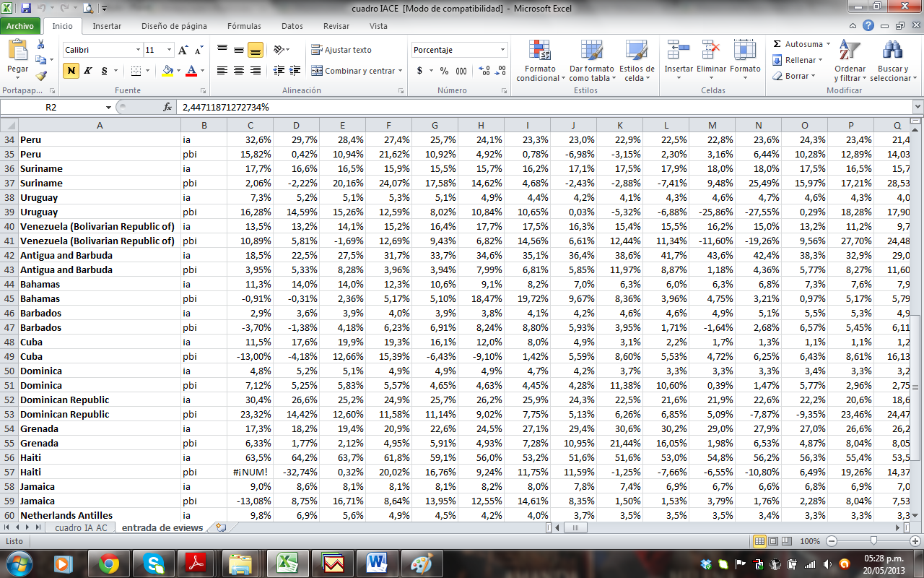The height and width of the screenshot is (578, 924).
Task: Open the borders dropdown
Action: coord(147,71)
